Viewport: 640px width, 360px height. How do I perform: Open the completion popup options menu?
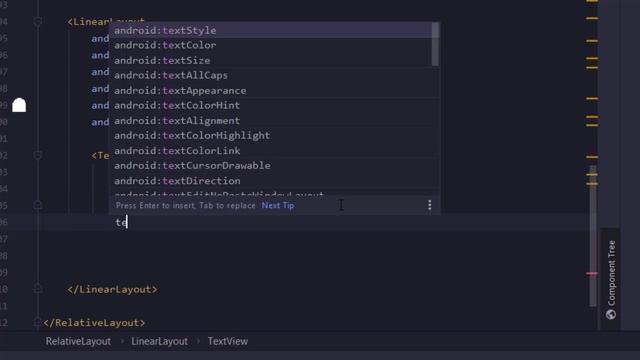[x=429, y=205]
